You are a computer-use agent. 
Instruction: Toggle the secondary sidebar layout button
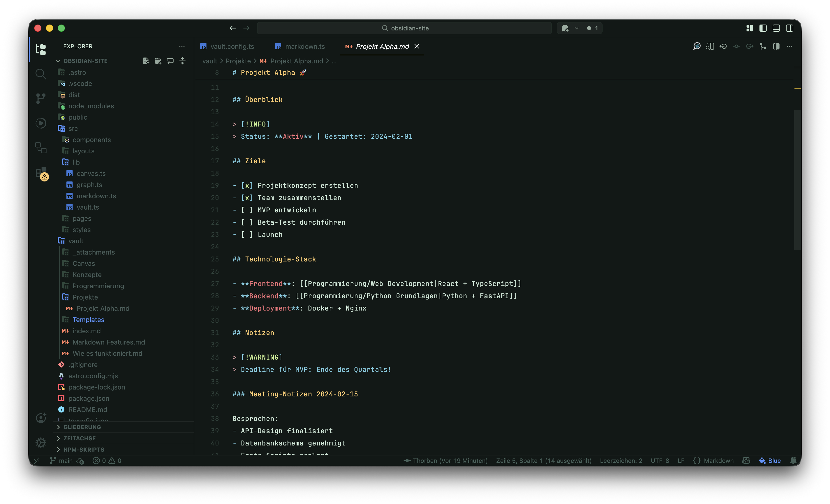tap(790, 28)
